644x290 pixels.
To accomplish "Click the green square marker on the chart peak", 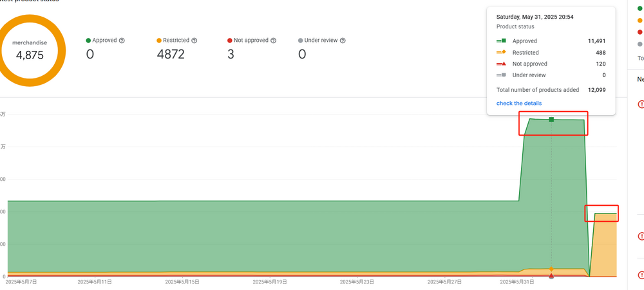I will [x=551, y=120].
